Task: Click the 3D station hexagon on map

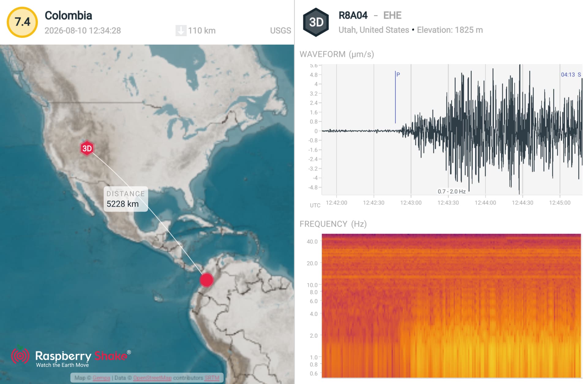Action: tap(87, 148)
